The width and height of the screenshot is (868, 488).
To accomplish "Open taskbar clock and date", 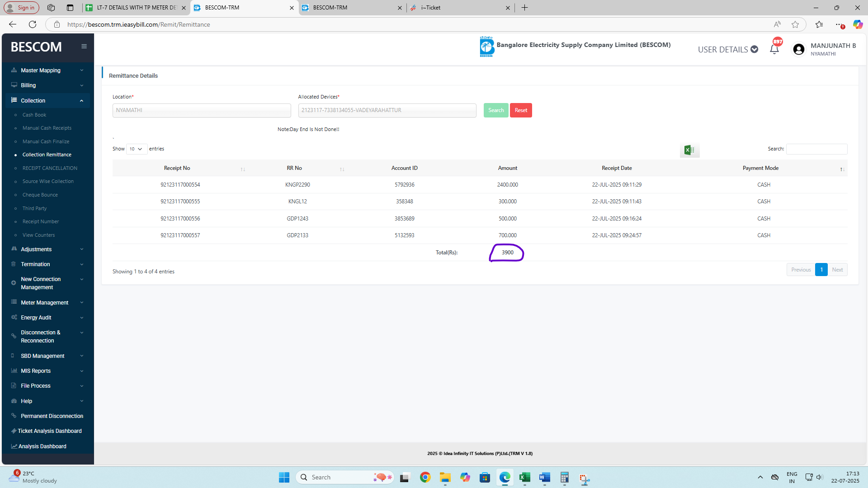I will (845, 477).
